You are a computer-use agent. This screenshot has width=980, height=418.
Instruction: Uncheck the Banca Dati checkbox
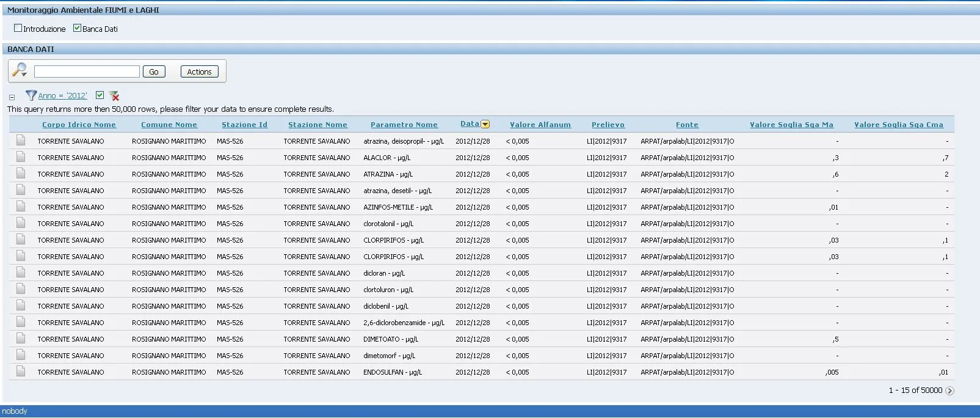coord(78,28)
